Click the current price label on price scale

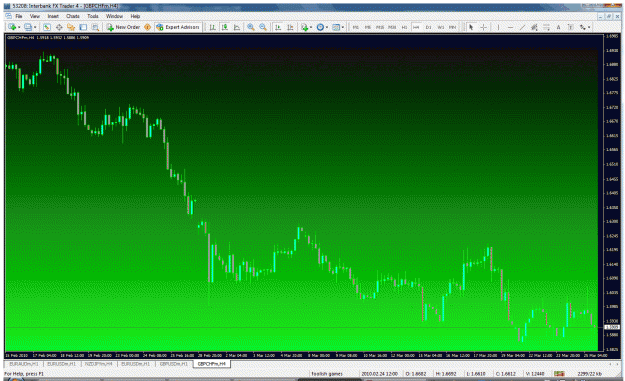(x=612, y=327)
